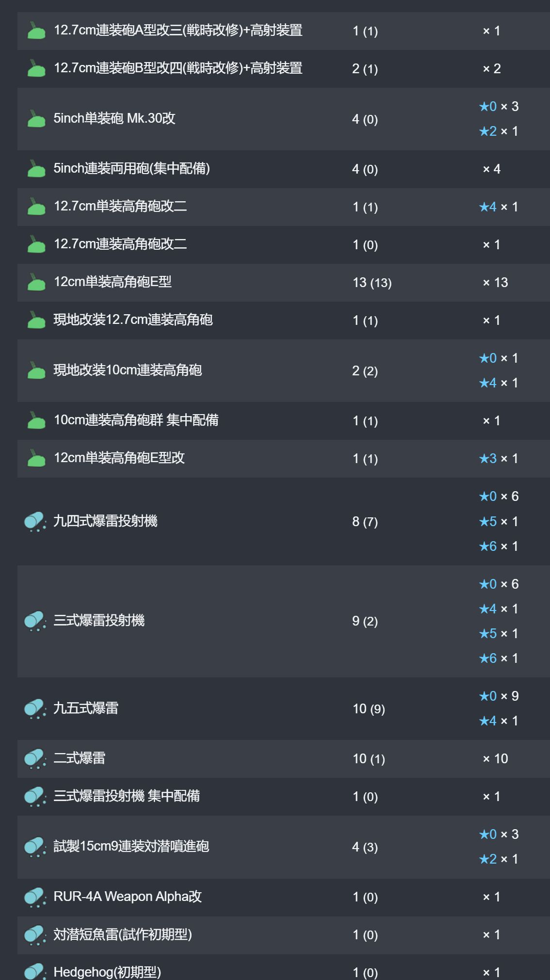The image size is (550, 980).
Task: Click icon beside 試製15cm9連装対潜噴進砲
Action: [35, 847]
